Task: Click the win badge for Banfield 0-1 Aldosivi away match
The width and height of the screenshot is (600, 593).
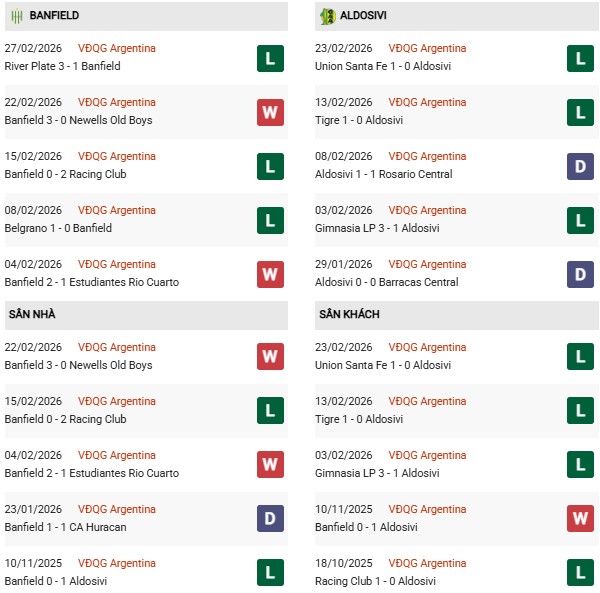Action: tap(580, 519)
